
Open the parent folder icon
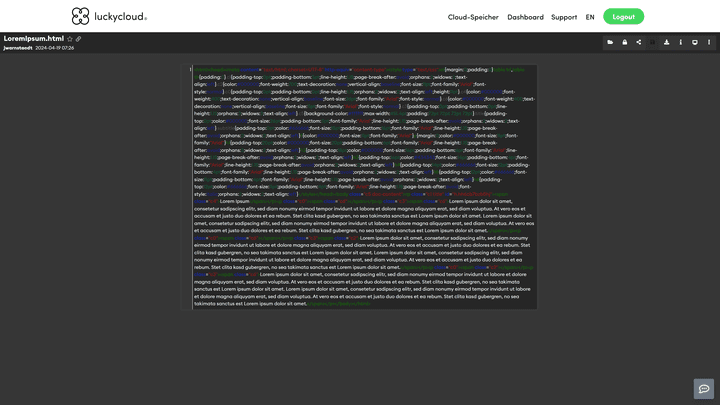click(x=610, y=42)
